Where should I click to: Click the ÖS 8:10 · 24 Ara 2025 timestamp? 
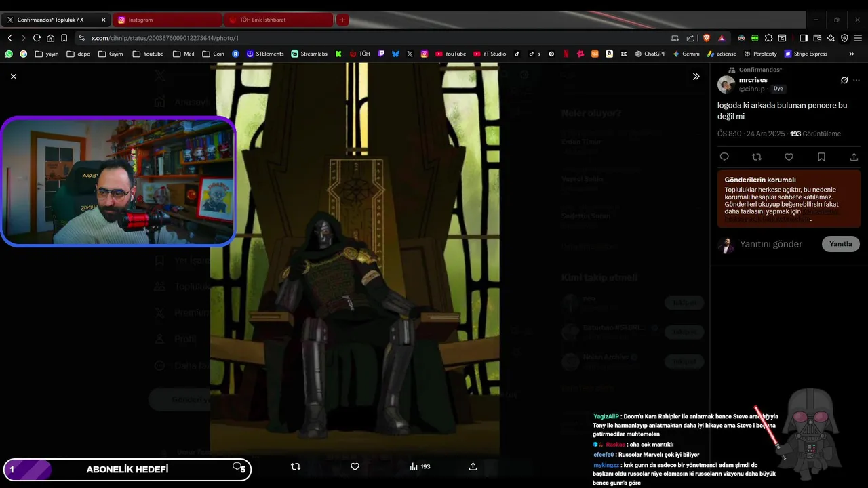tap(751, 134)
